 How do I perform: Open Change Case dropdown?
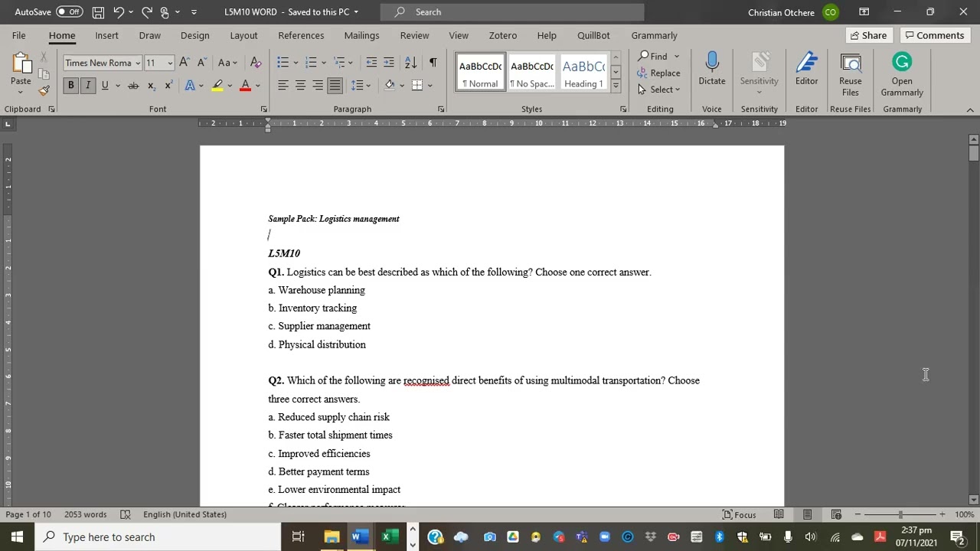(227, 63)
